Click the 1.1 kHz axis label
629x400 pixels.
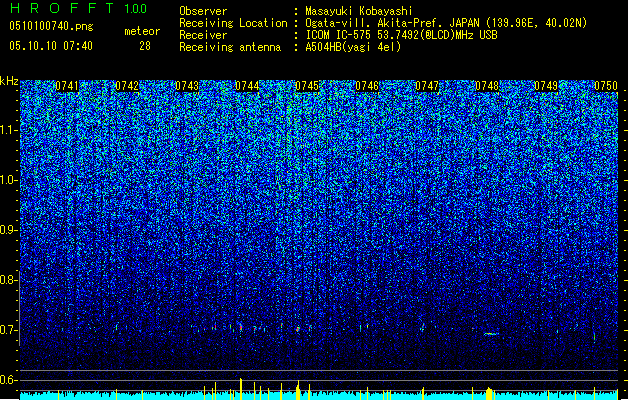point(9,130)
